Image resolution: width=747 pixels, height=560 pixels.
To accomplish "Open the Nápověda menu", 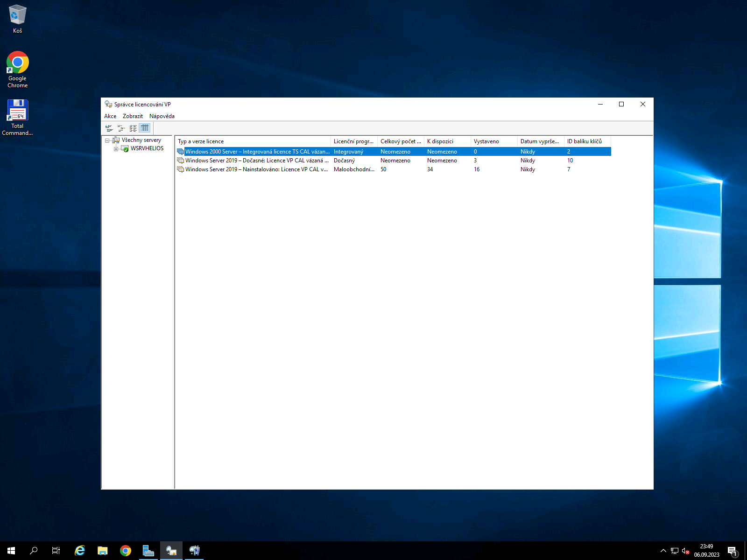I will pos(162,116).
